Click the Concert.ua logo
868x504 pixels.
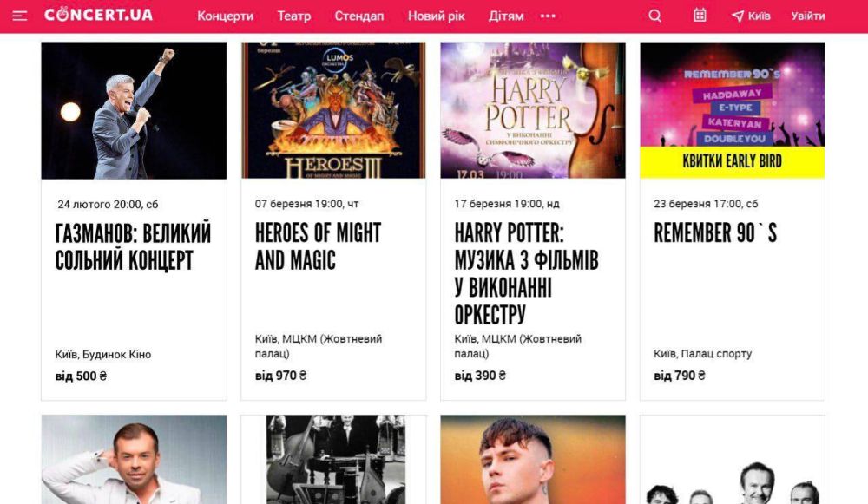click(x=99, y=15)
